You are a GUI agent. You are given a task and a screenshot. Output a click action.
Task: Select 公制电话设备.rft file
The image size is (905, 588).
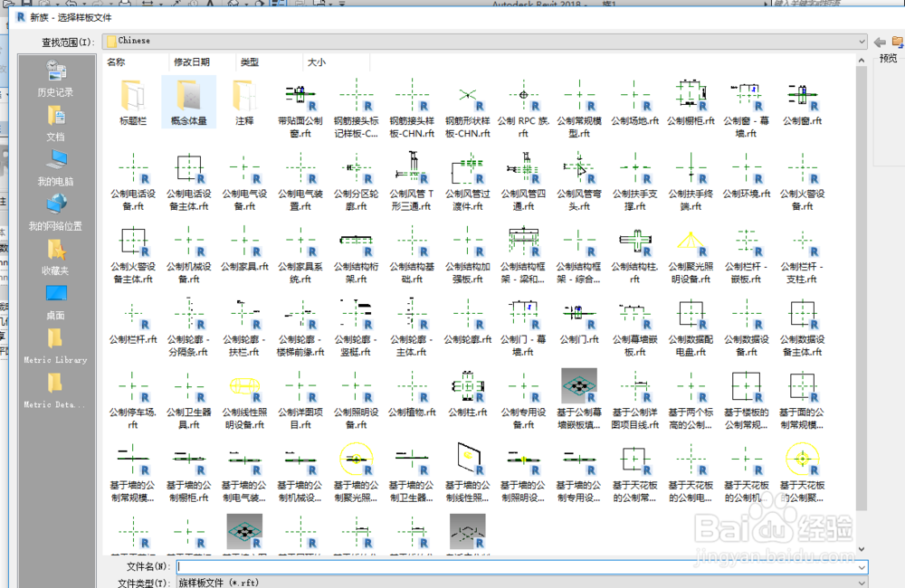click(x=133, y=181)
